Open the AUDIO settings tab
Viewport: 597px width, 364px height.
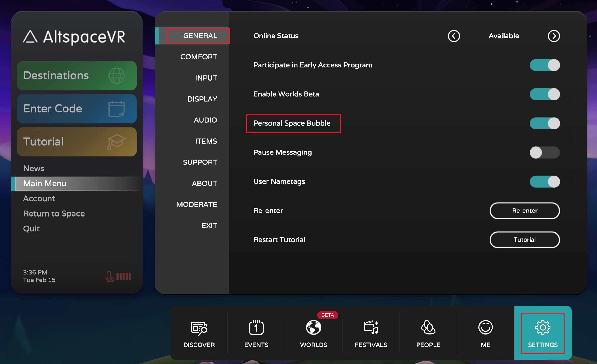click(x=205, y=120)
